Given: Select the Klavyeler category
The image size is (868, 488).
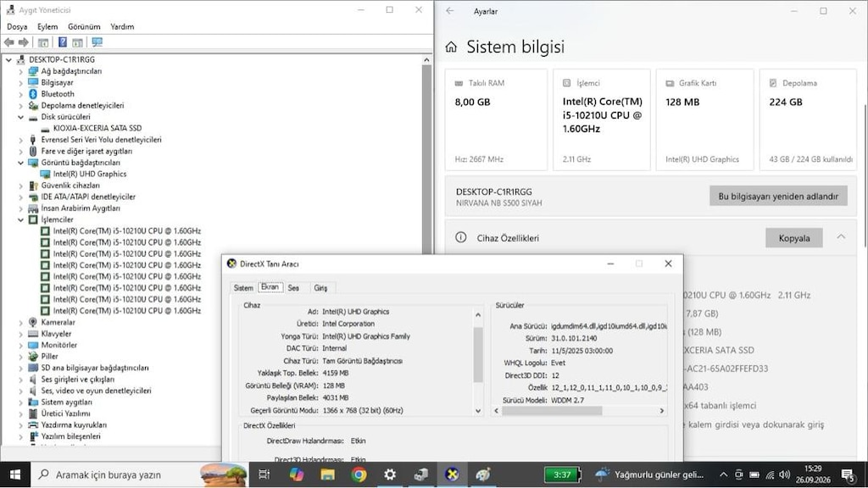Looking at the screenshot, I should (x=56, y=334).
